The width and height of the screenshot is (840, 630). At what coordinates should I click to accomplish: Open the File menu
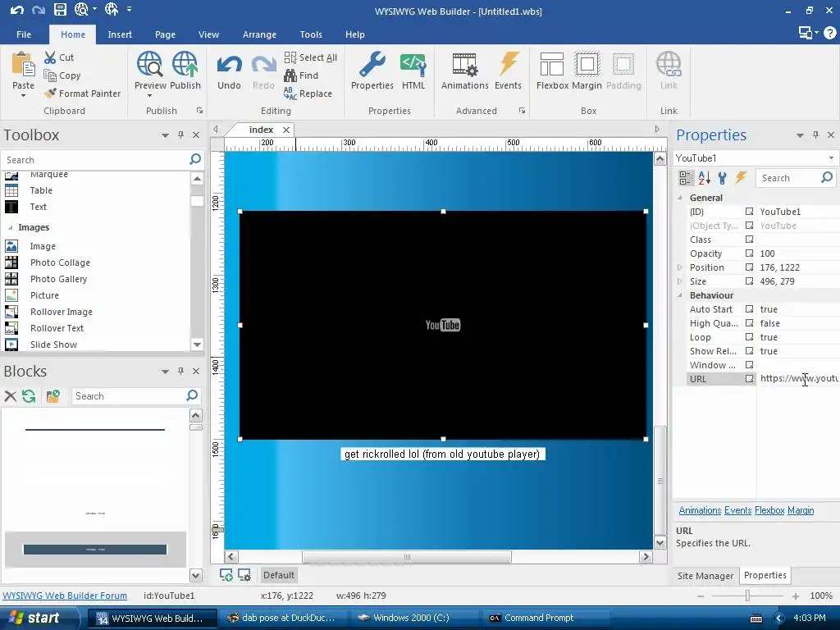click(x=24, y=34)
